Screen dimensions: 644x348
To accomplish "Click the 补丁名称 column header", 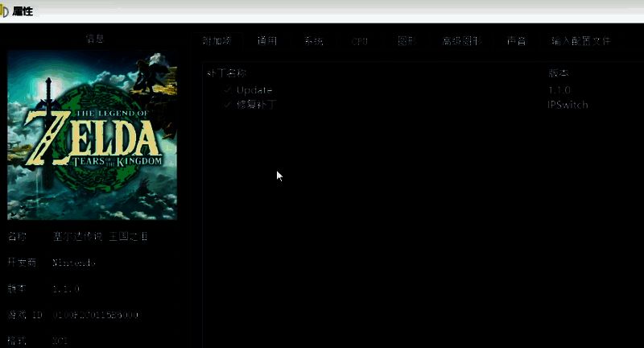I will tap(226, 73).
